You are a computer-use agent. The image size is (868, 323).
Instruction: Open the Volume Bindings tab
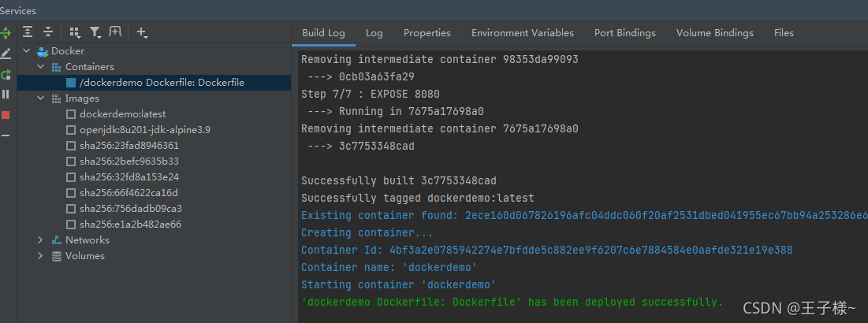[714, 33]
